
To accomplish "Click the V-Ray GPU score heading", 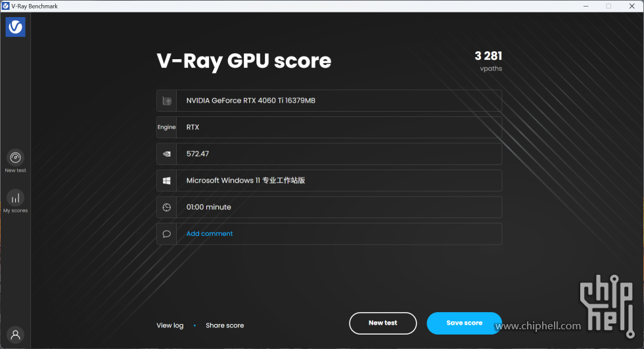I will coord(244,61).
